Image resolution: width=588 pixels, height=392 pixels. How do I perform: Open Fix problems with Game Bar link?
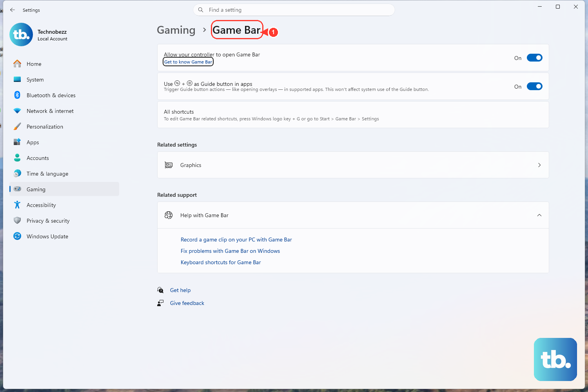tap(230, 251)
